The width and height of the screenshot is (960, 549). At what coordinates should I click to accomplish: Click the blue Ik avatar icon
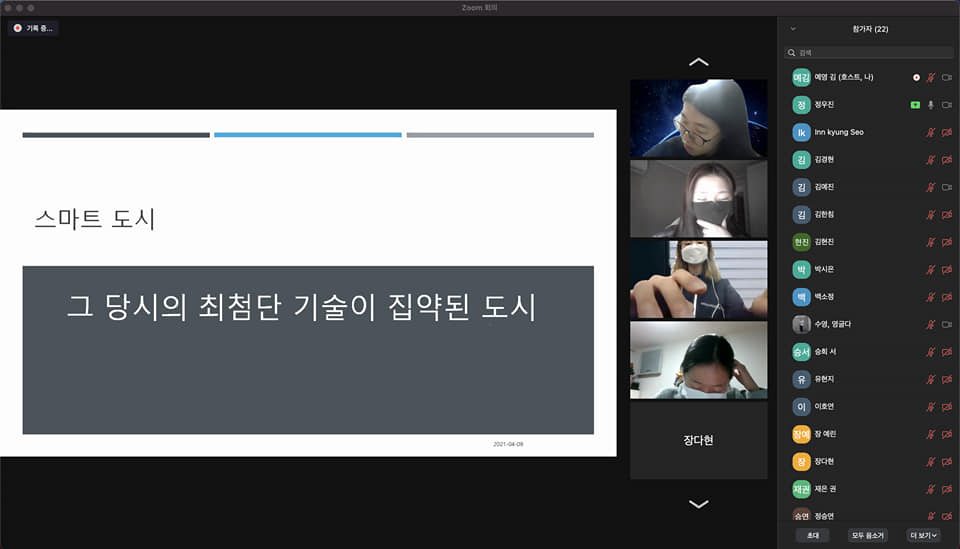[801, 132]
